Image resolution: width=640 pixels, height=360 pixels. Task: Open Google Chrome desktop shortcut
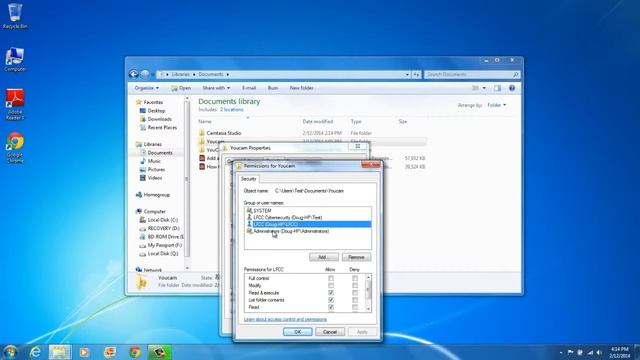coord(15,147)
